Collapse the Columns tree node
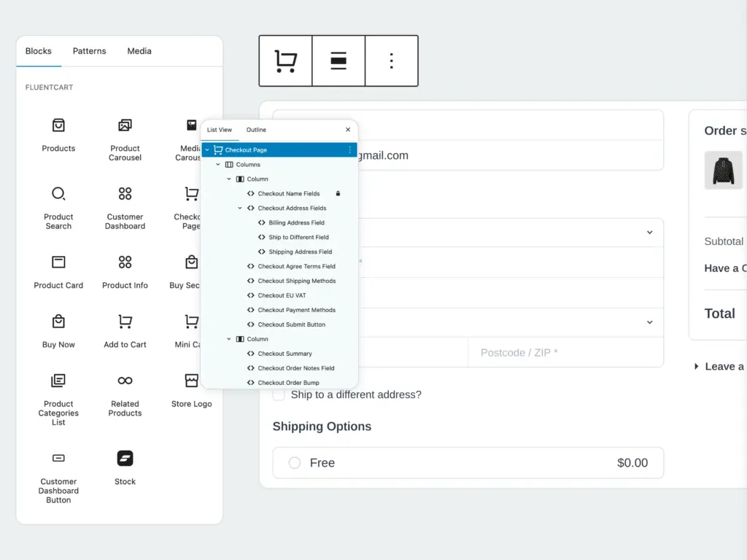The width and height of the screenshot is (747, 560). (x=218, y=164)
